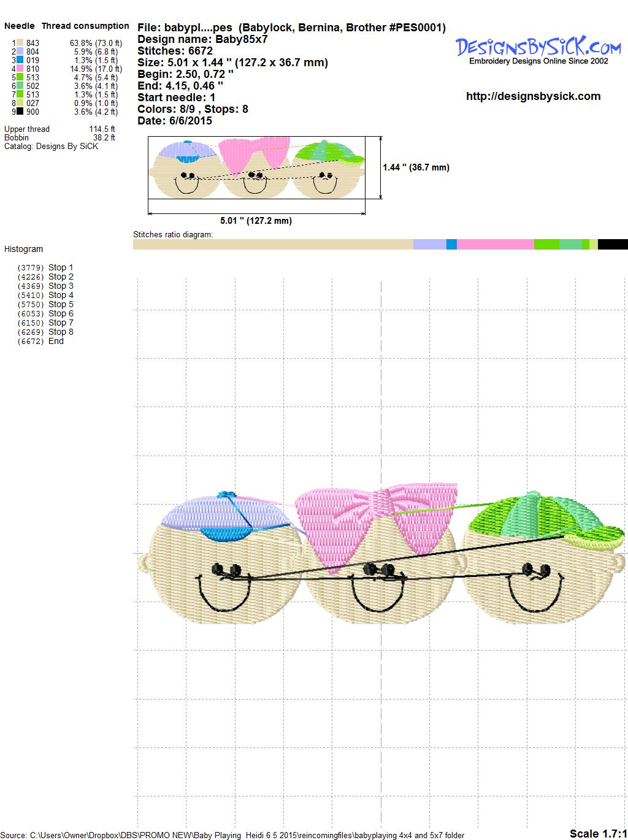
Task: Click the Scale 1.7:1 label
Action: pos(597,833)
